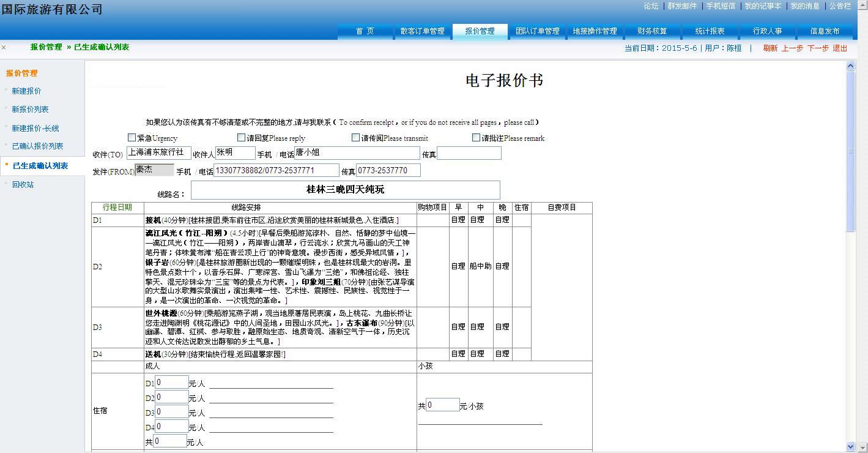Click the vertical scrollbar thumb
868x453 pixels.
click(x=850, y=151)
